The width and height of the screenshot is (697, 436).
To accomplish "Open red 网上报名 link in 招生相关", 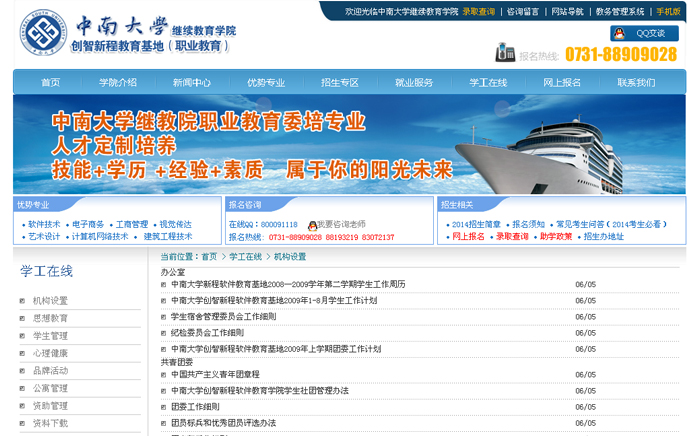I will coord(468,236).
